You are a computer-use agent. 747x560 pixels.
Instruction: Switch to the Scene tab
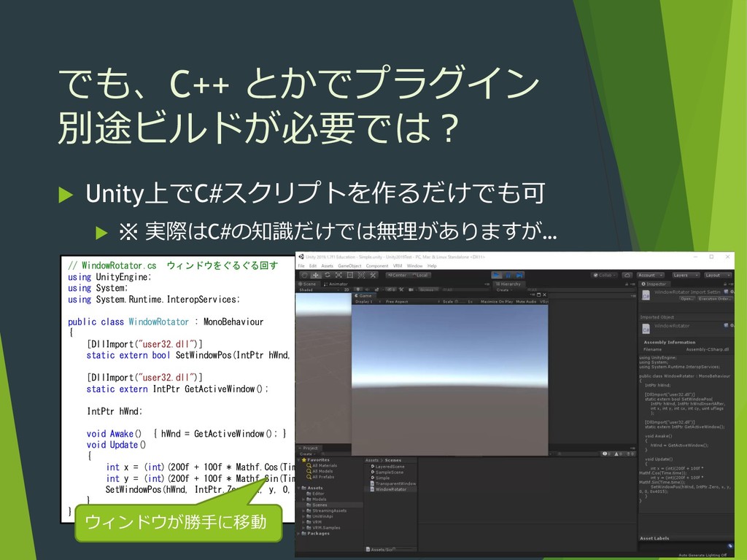307,284
